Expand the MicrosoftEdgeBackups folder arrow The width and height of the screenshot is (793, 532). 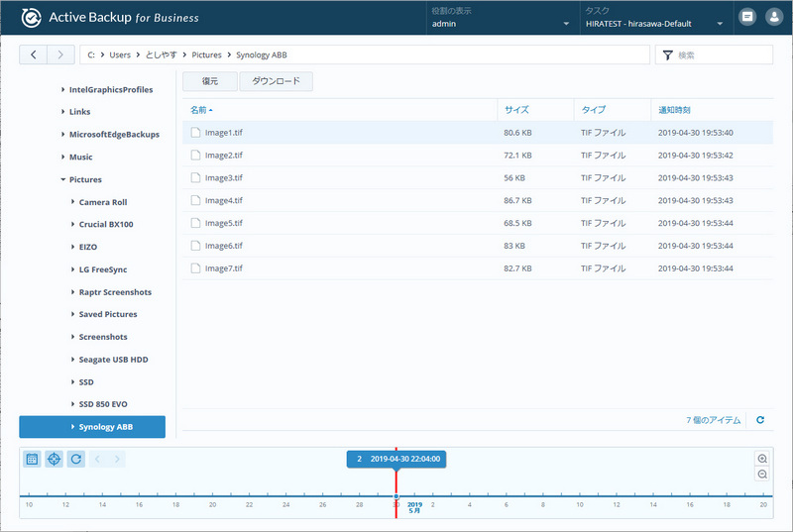coord(62,135)
